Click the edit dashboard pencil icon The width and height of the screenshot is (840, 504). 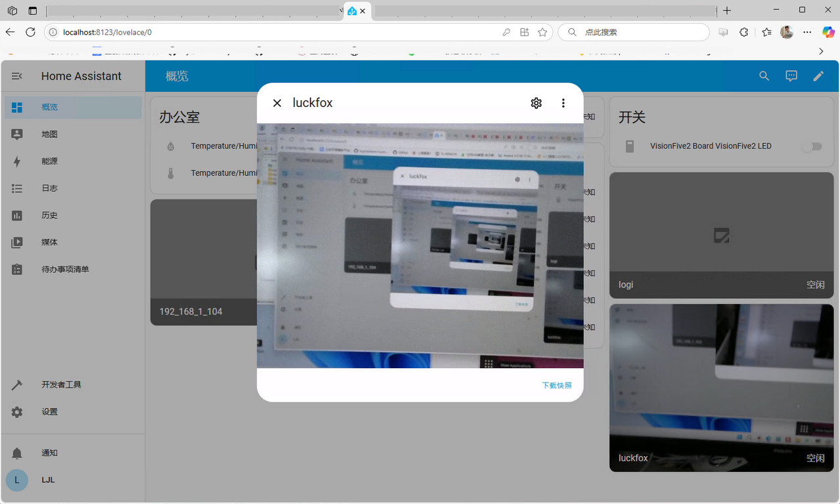pos(818,76)
